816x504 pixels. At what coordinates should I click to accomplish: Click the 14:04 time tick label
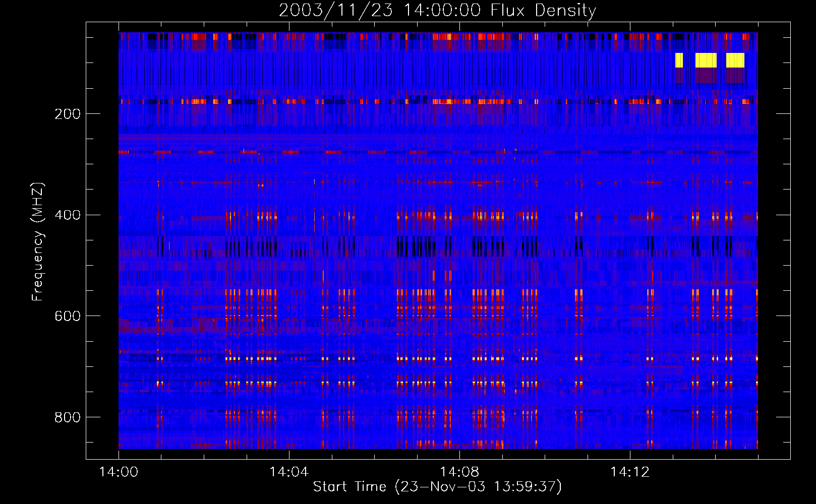tap(289, 472)
